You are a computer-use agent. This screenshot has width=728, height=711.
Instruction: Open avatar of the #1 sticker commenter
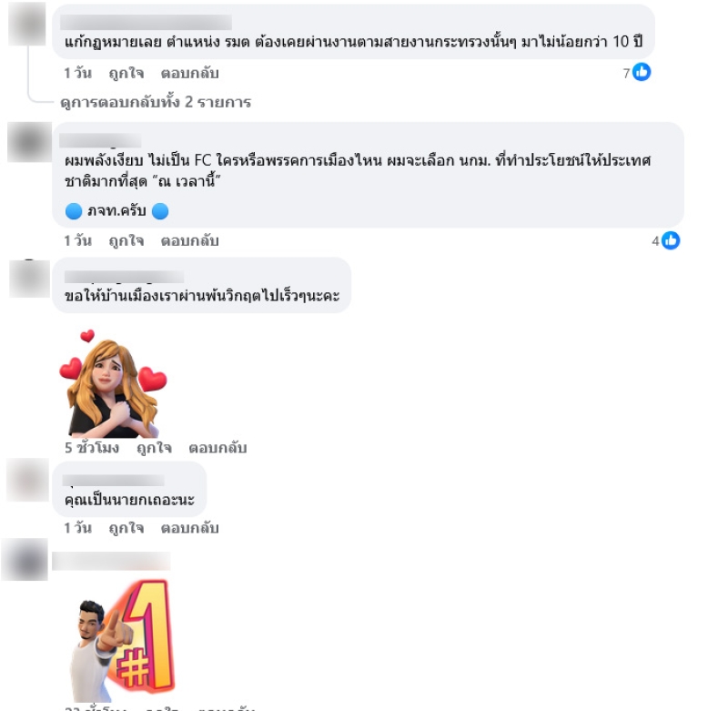[25, 560]
